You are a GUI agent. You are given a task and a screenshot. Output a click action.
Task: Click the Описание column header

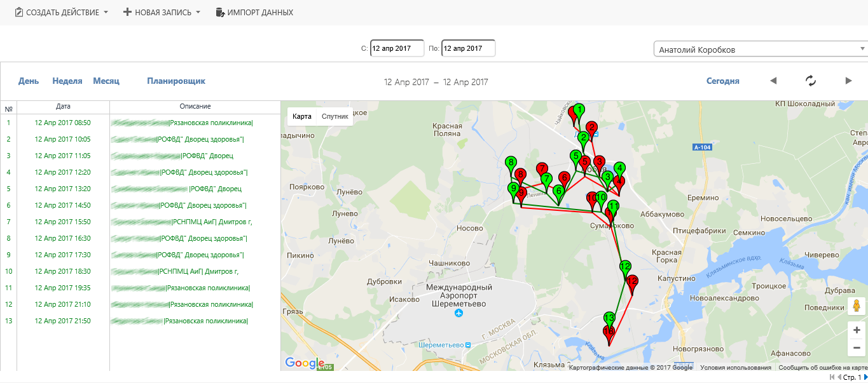pyautogui.click(x=195, y=107)
